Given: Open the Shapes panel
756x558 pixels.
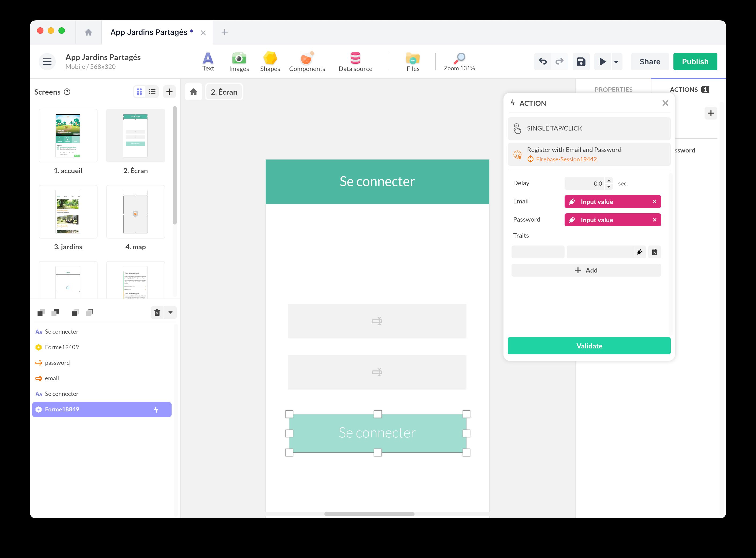Looking at the screenshot, I should tap(270, 61).
